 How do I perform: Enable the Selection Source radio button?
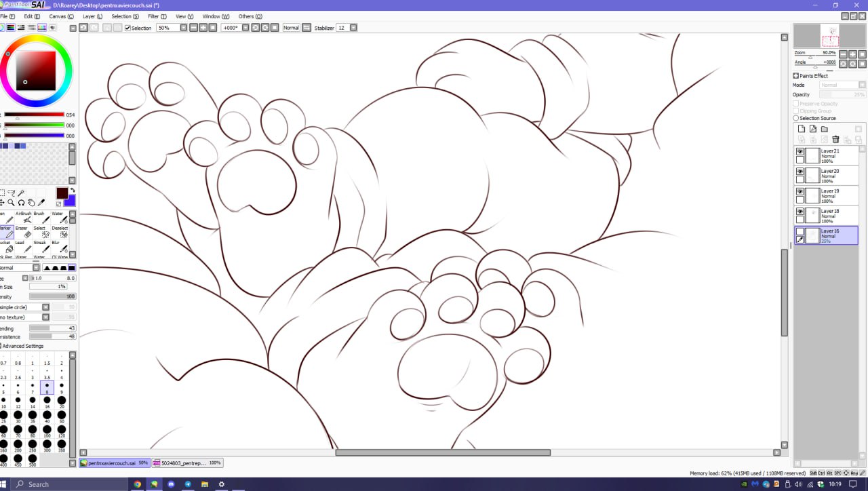coord(796,118)
